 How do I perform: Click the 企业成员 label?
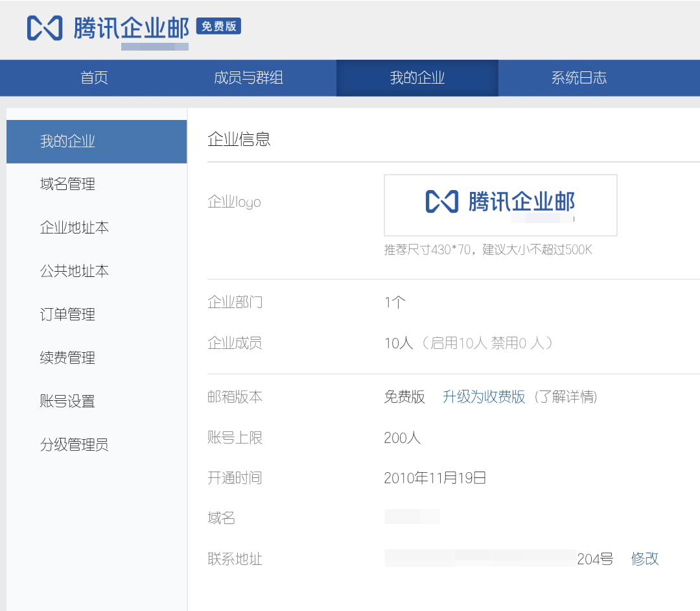[x=235, y=343]
